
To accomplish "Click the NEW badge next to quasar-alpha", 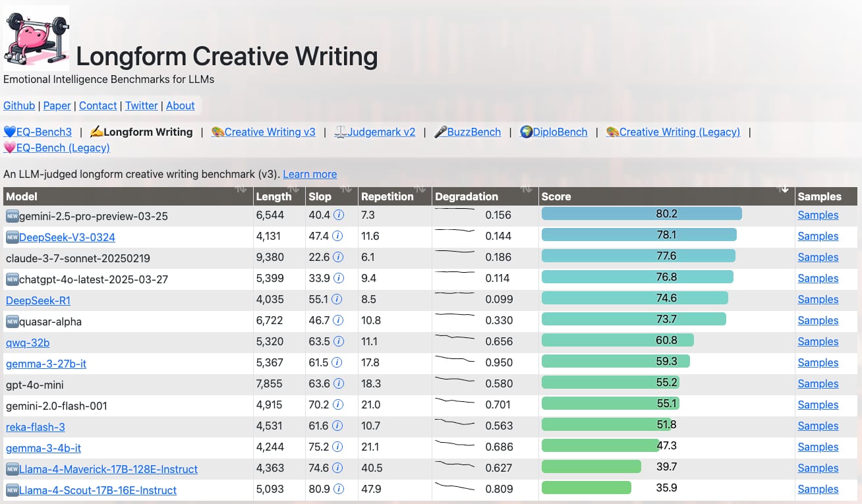I will 12,322.
